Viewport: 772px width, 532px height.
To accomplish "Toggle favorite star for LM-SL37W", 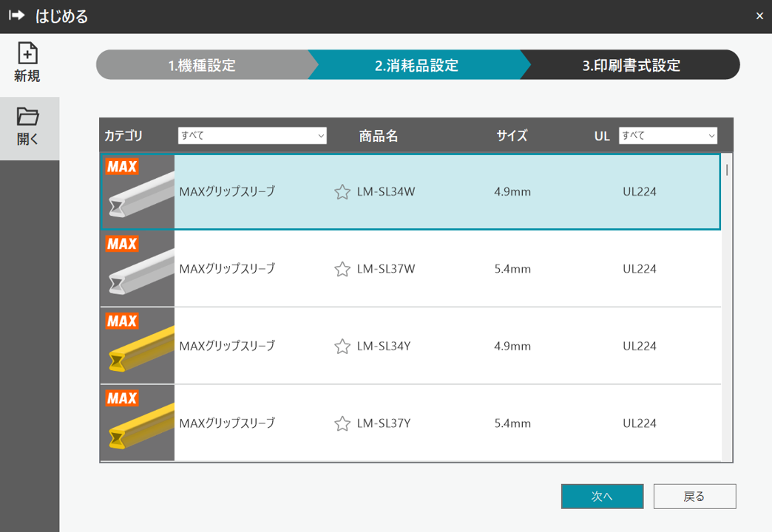I will point(342,270).
